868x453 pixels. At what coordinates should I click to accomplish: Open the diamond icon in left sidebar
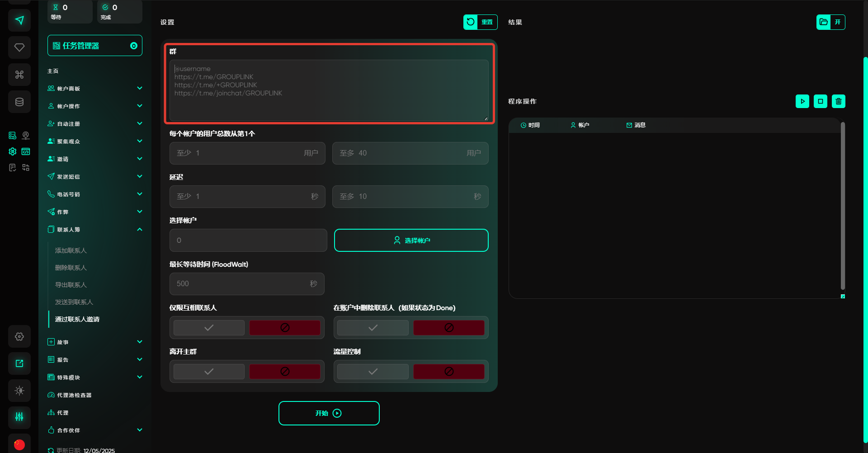[x=19, y=47]
